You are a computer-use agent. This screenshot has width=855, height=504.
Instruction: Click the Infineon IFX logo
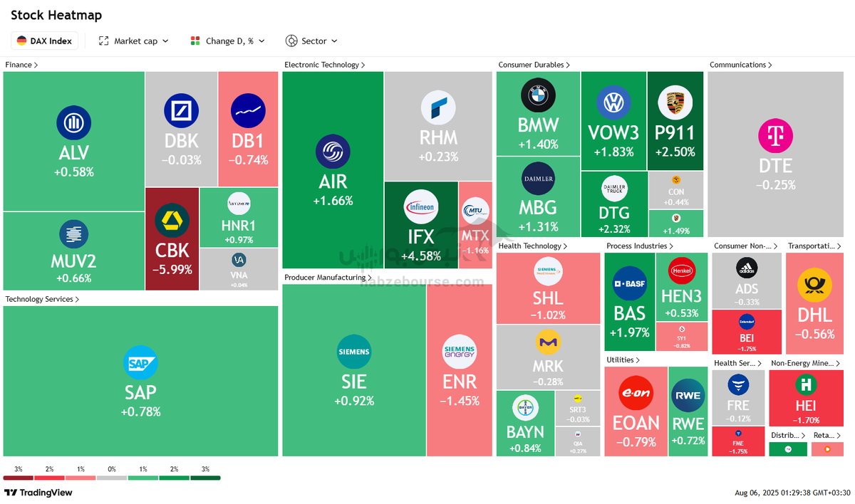tap(421, 208)
